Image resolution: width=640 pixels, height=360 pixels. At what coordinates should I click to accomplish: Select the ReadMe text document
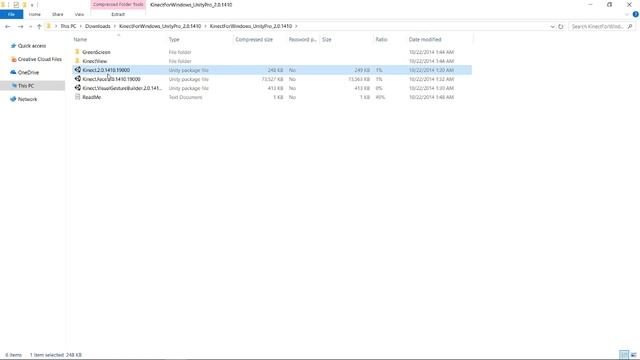click(91, 97)
